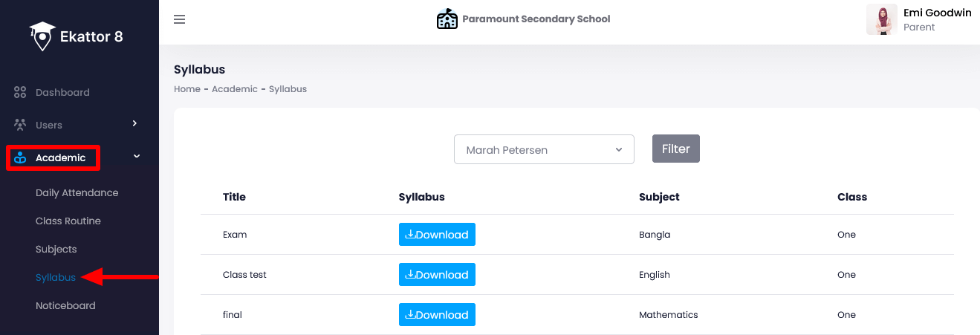Go to Subjects page

click(x=56, y=249)
